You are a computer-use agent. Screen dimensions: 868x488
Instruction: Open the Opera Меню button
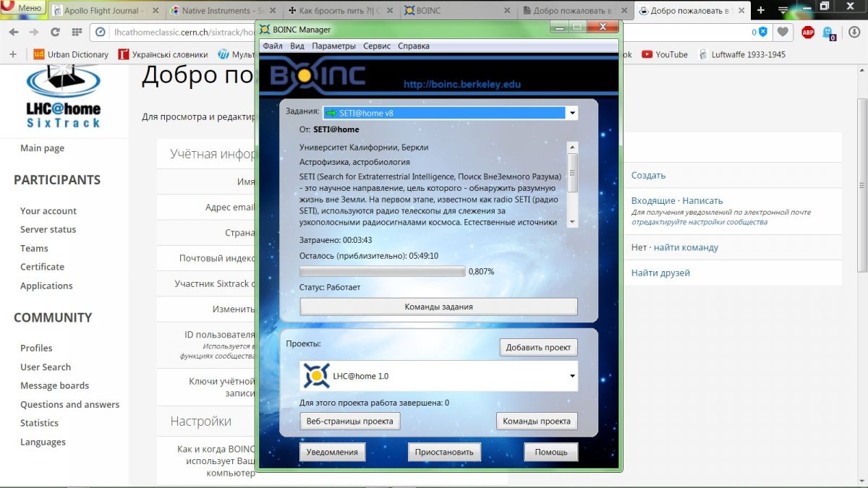click(x=24, y=8)
